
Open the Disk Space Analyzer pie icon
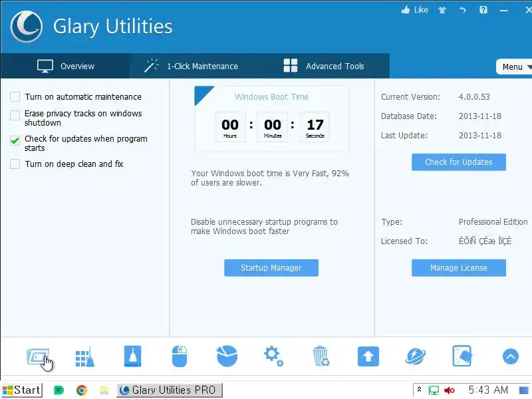(x=227, y=356)
